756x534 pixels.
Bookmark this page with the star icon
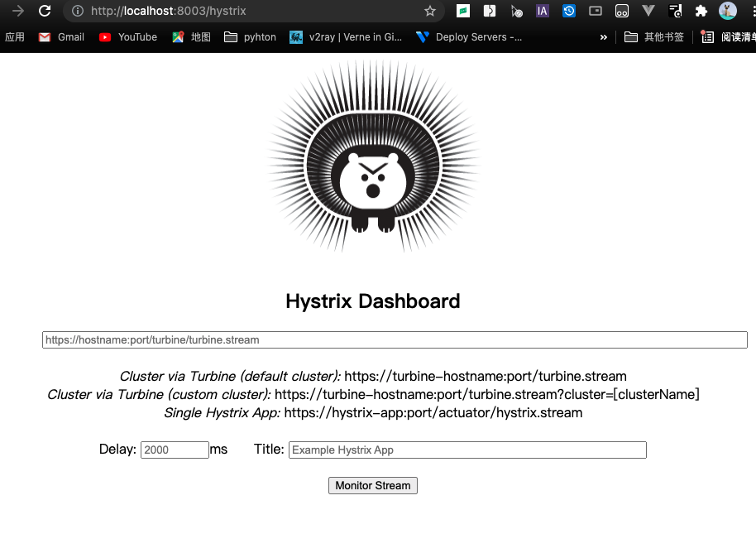point(430,11)
